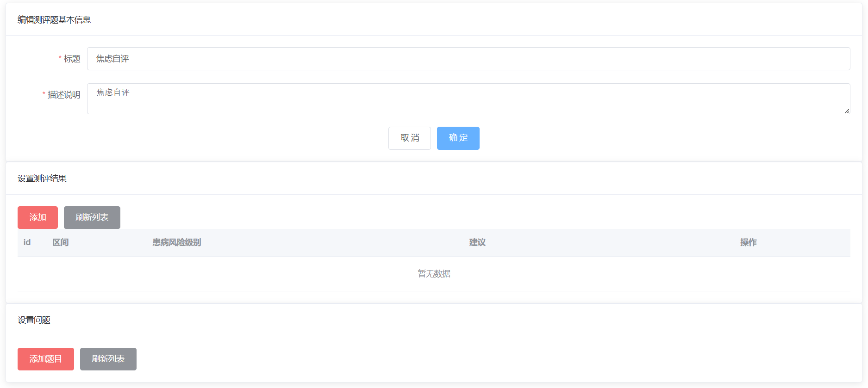Image resolution: width=868 pixels, height=388 pixels.
Task: Click the 编辑测评题基本信息 section title
Action: point(54,20)
